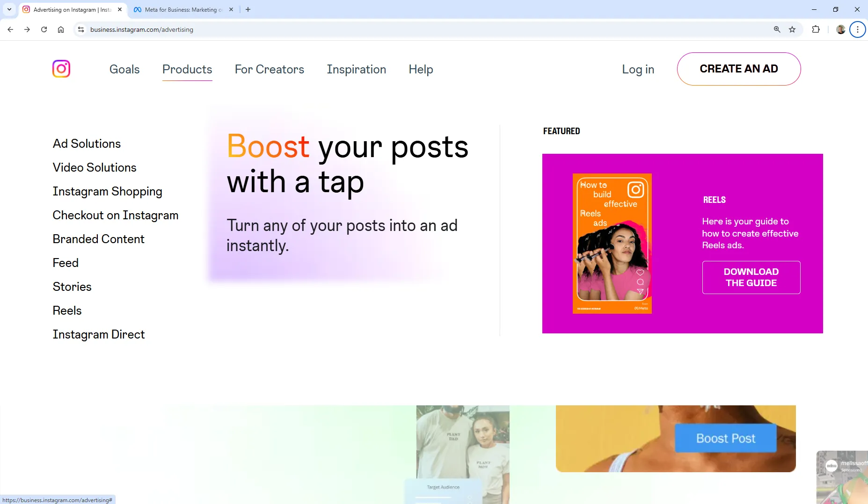The width and height of the screenshot is (868, 504).
Task: Open Instagram Direct link
Action: [99, 334]
